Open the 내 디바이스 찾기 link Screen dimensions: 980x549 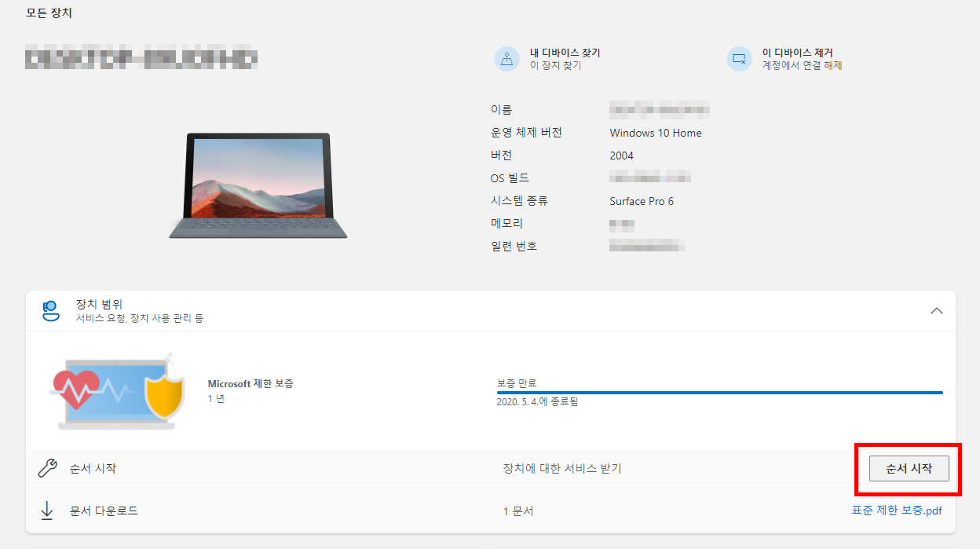coord(565,53)
